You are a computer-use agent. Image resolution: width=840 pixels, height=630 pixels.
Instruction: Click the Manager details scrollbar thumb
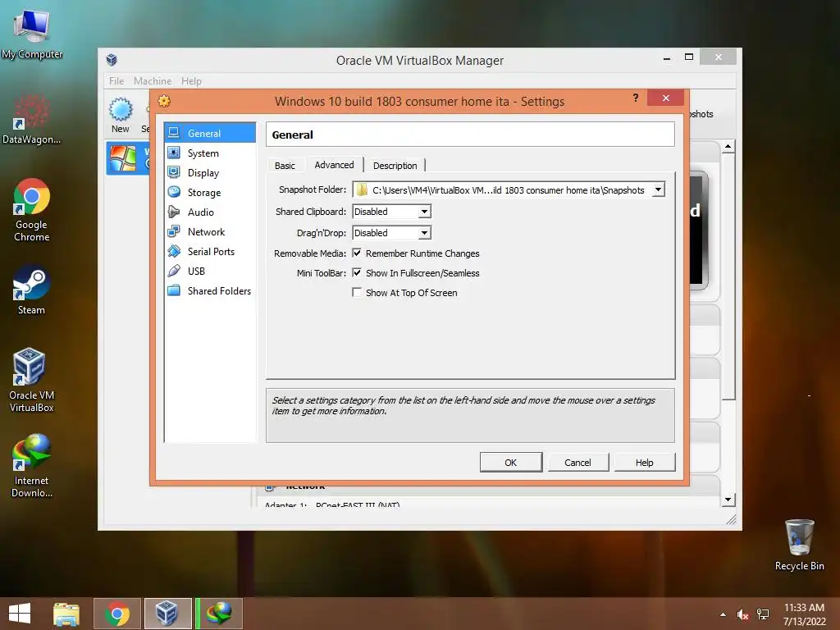point(728,276)
